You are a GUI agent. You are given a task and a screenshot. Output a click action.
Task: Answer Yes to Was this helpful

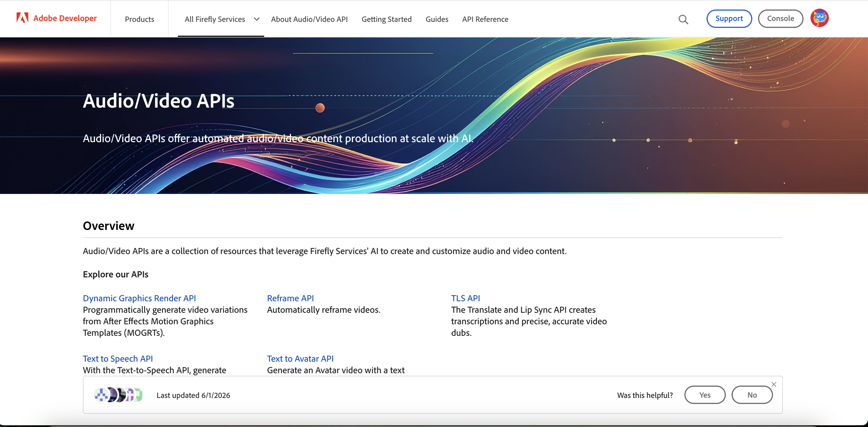coord(705,395)
